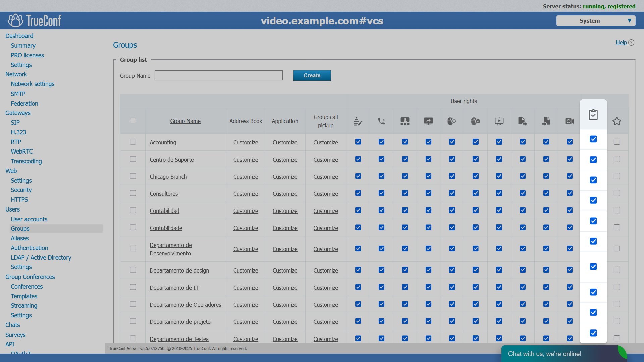
Task: Go to User accounts page
Action: pyautogui.click(x=29, y=219)
